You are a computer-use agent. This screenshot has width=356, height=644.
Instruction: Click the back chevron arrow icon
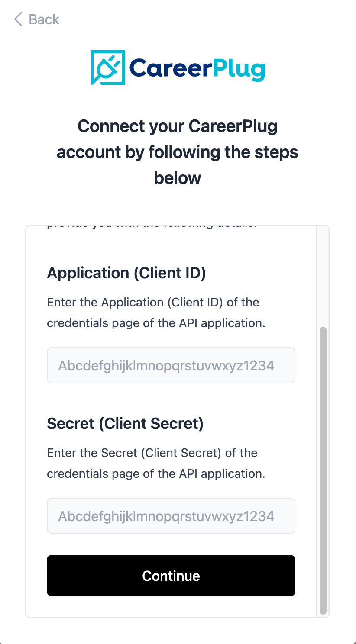(18, 19)
